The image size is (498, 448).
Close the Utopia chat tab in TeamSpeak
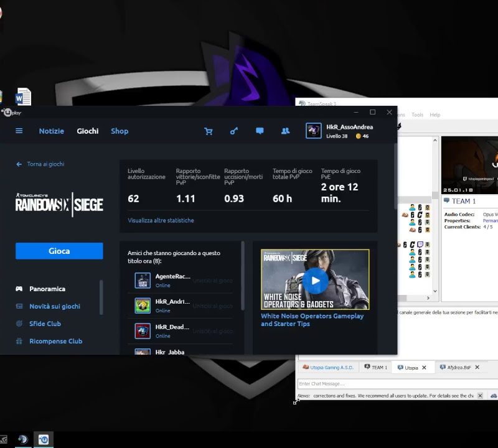[424, 368]
